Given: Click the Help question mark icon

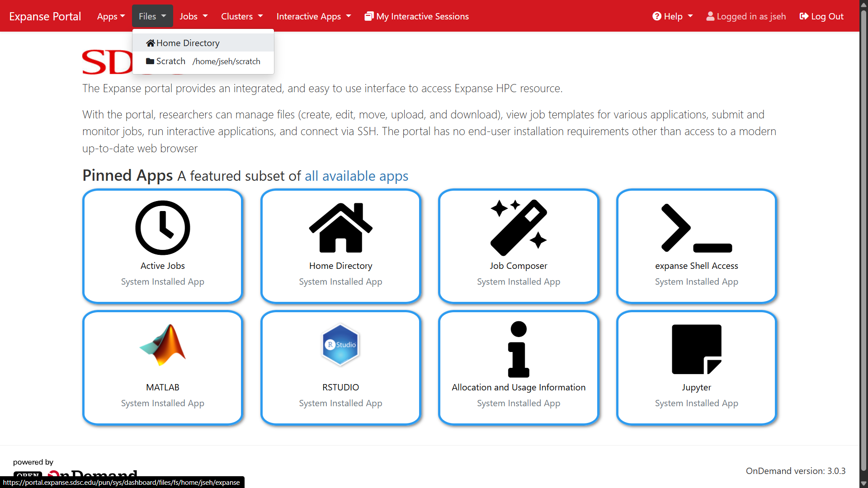Looking at the screenshot, I should coord(656,16).
